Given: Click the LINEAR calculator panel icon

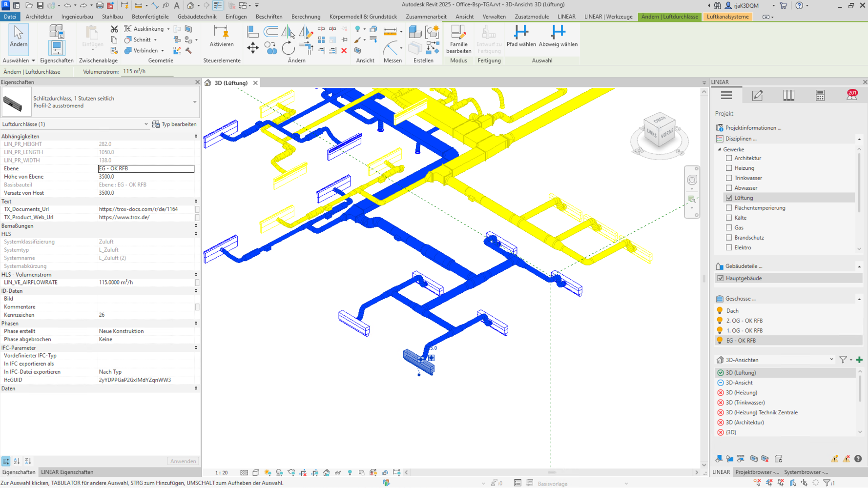Looking at the screenshot, I should pyautogui.click(x=820, y=96).
